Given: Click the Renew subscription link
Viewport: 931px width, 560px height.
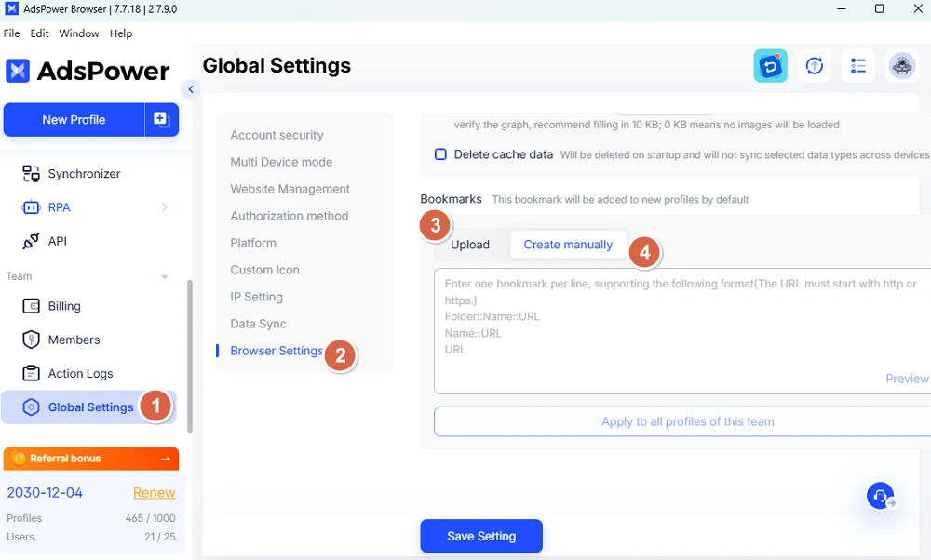Looking at the screenshot, I should [154, 492].
